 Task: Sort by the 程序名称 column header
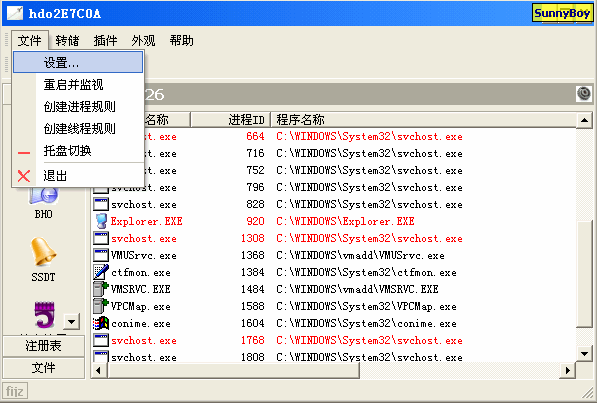click(423, 120)
